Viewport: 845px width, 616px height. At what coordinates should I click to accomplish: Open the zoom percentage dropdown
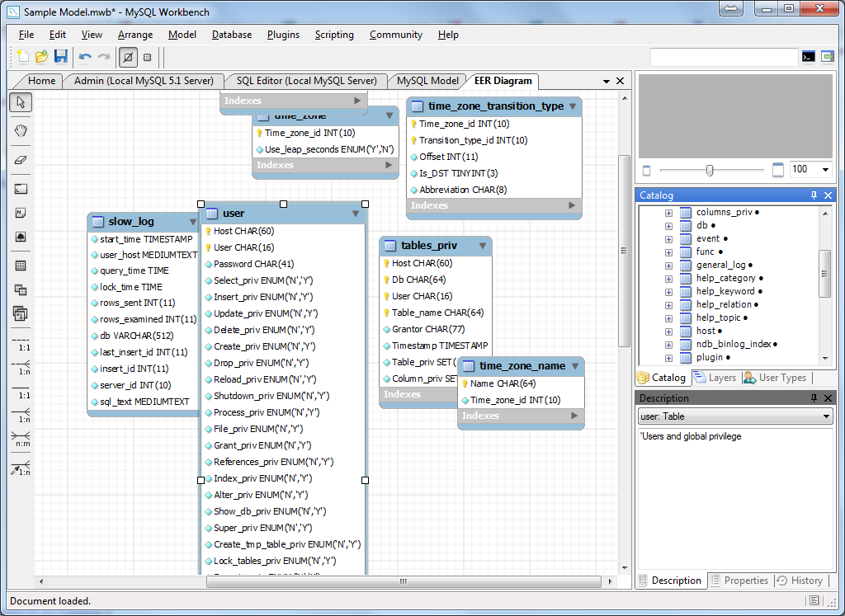point(824,169)
